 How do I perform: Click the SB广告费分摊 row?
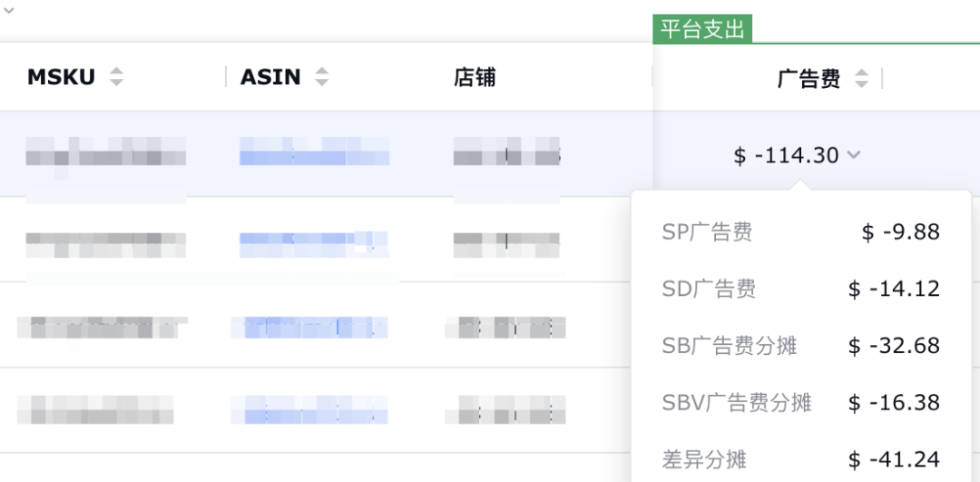point(800,346)
